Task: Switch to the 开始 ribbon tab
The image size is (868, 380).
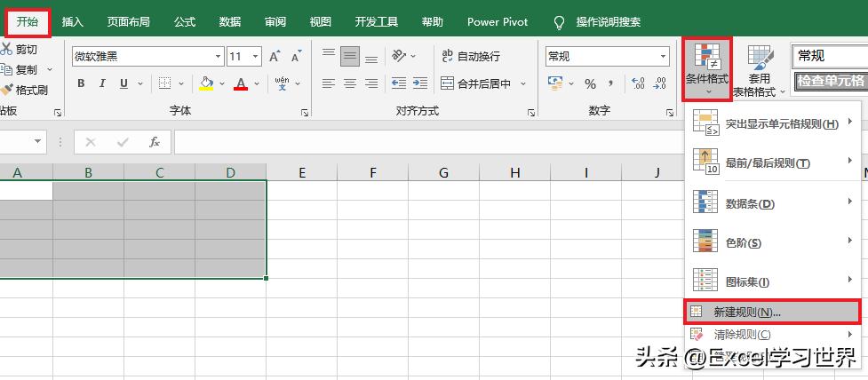Action: (x=28, y=22)
